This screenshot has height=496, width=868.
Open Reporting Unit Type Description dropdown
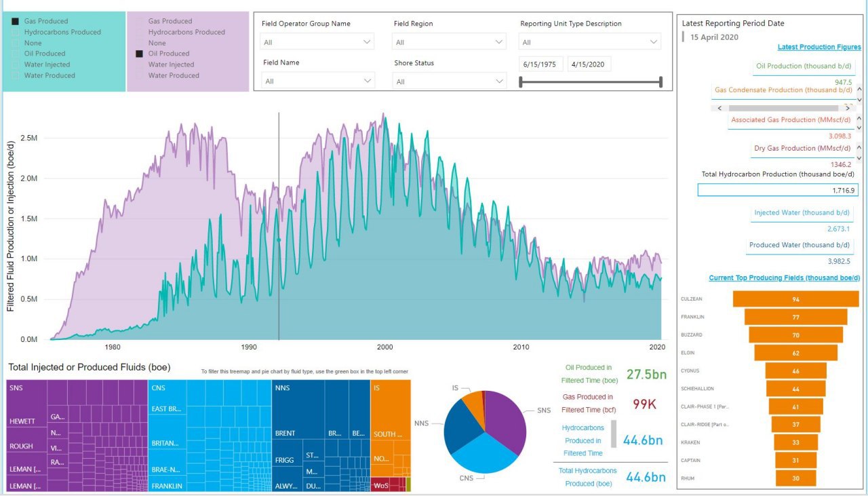[589, 42]
